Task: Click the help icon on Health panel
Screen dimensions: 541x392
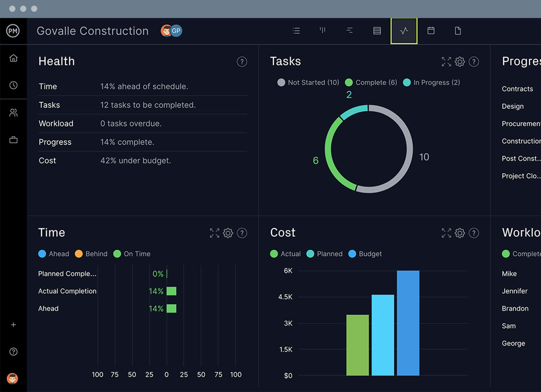Action: click(x=241, y=62)
